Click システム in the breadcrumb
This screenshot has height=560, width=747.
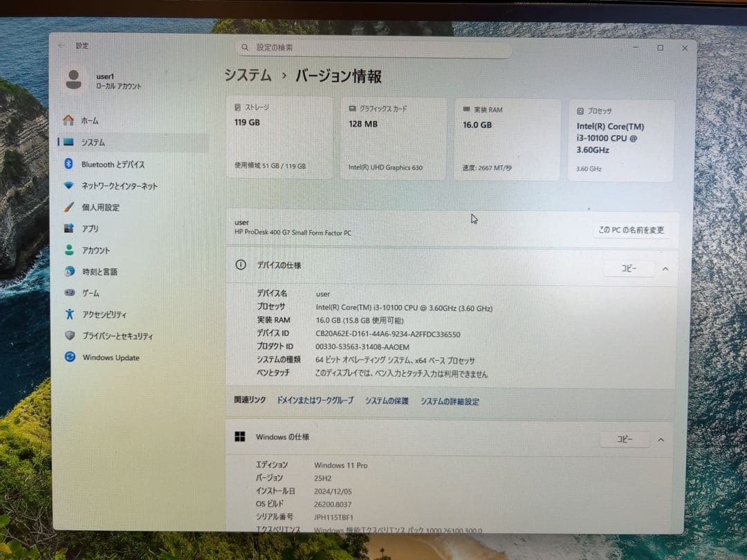[x=248, y=75]
